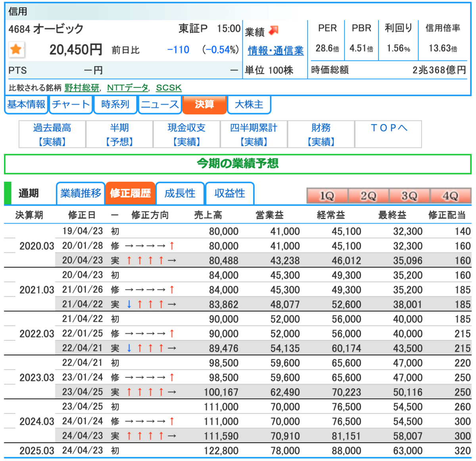Click the 2025.03 決算期 cell
476x461 pixels.
36,451
